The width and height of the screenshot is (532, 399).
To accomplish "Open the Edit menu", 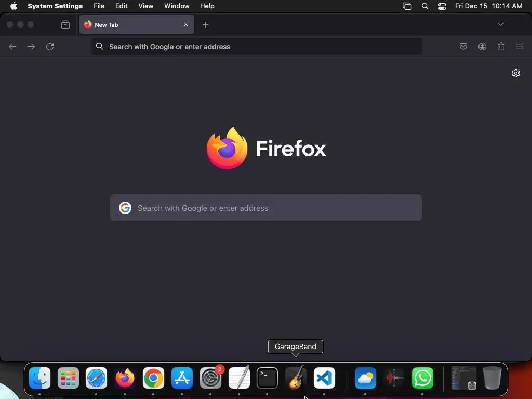I will point(121,6).
